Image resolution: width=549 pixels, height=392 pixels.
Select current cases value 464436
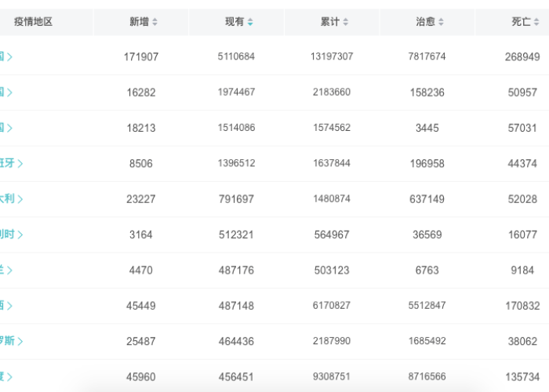click(x=236, y=341)
